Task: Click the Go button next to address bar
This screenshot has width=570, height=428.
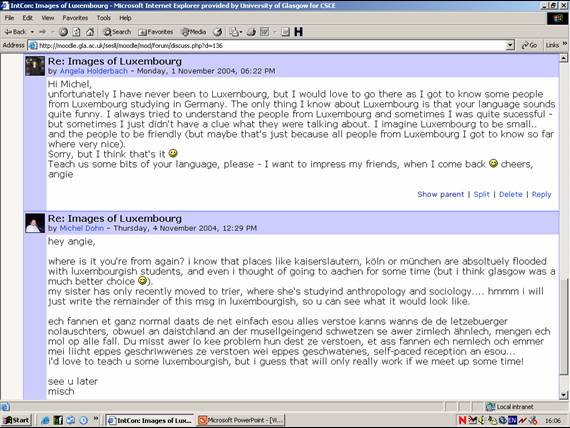Action: (x=529, y=45)
